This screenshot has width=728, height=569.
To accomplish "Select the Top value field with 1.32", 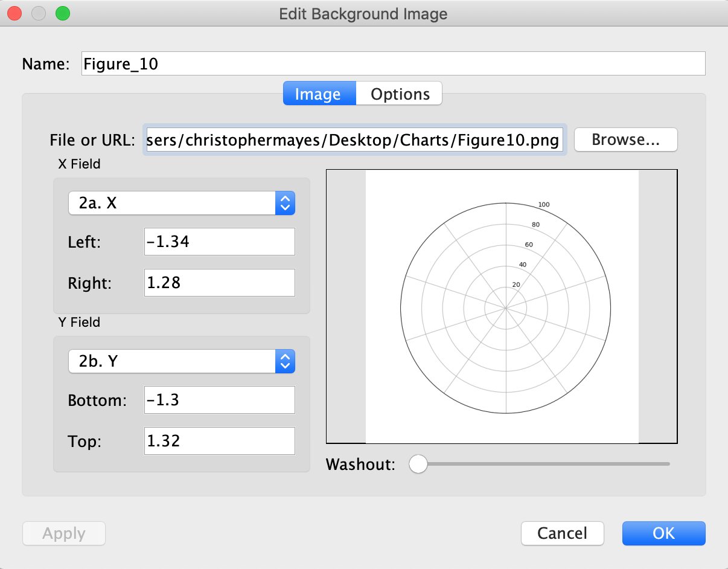I will [x=219, y=441].
